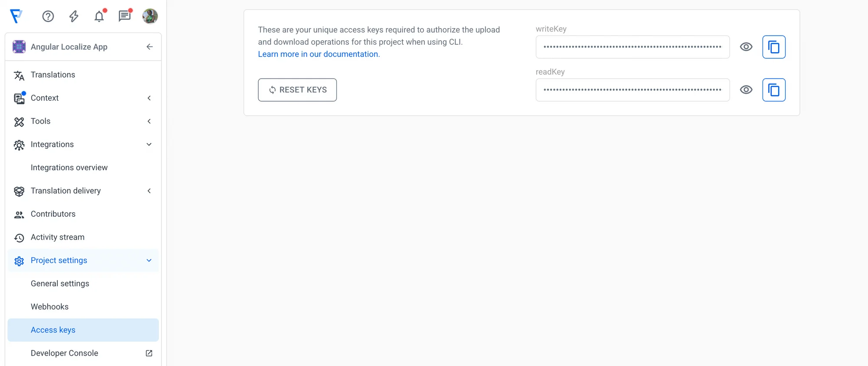
Task: Copy the readKey to clipboard
Action: (774, 90)
